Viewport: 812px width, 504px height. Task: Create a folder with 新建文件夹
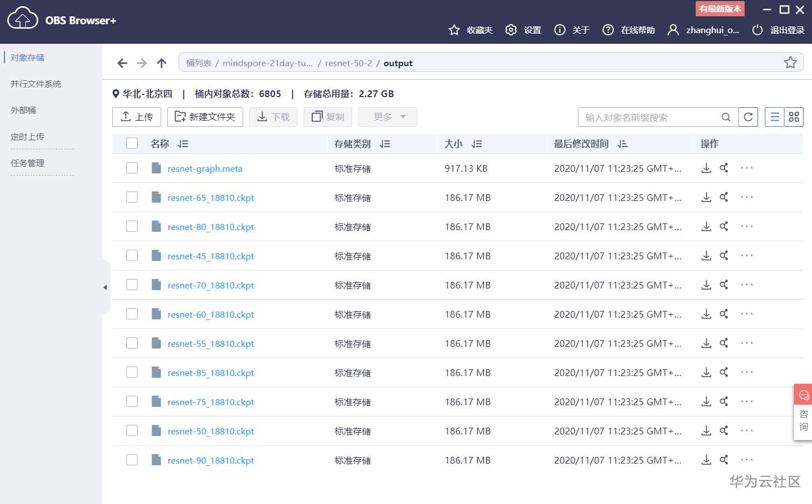click(x=205, y=117)
